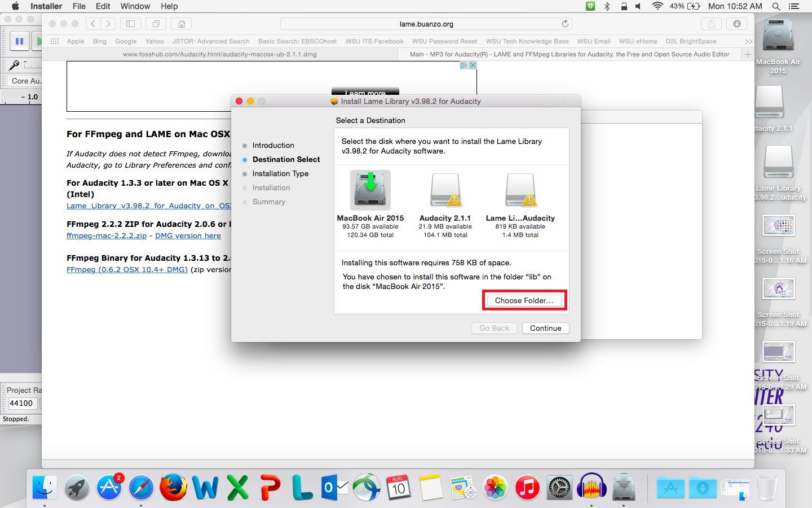This screenshot has height=508, width=812.
Task: Select the Lame Li...Audacity disk icon
Action: click(520, 191)
